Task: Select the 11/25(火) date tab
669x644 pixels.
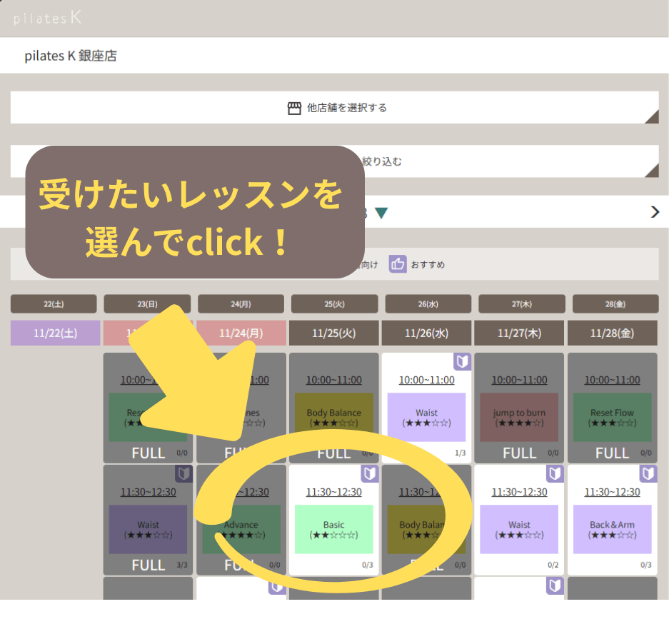Action: (333, 333)
